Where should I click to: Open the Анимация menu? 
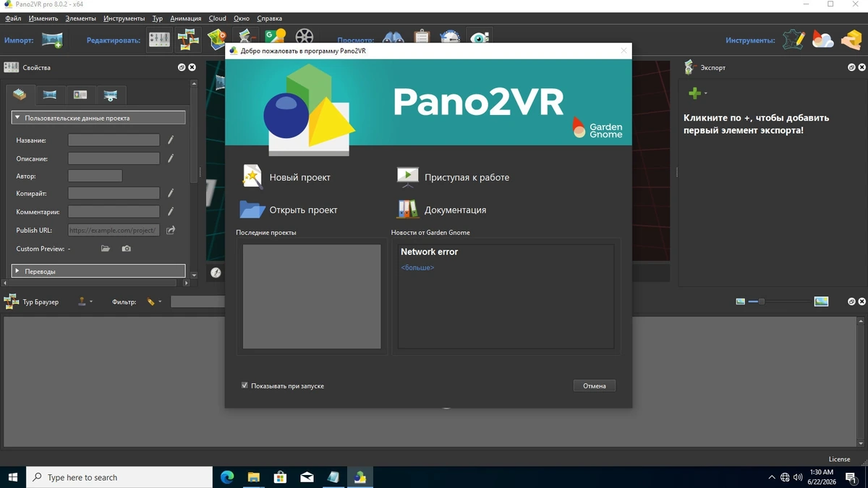click(186, 18)
